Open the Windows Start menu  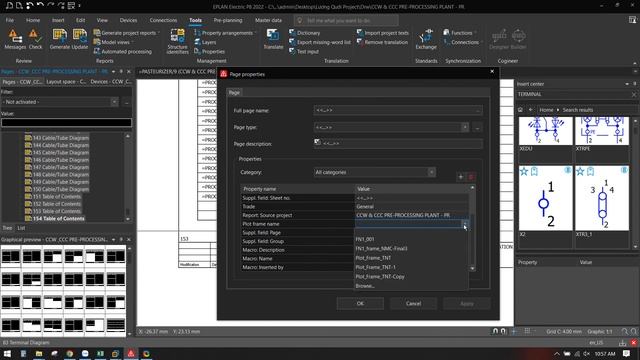pos(7,353)
